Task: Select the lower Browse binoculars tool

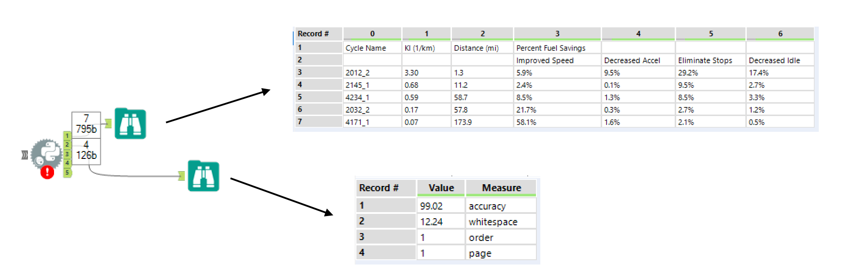Action: 203,176
